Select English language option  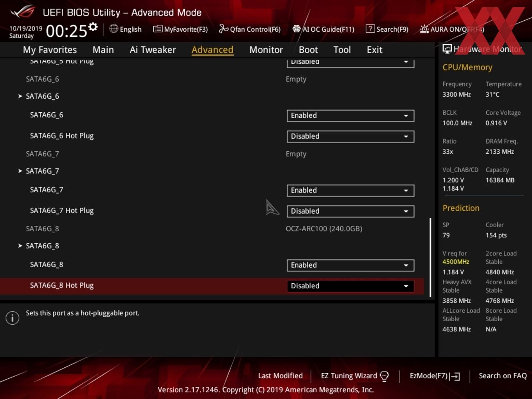pos(131,29)
